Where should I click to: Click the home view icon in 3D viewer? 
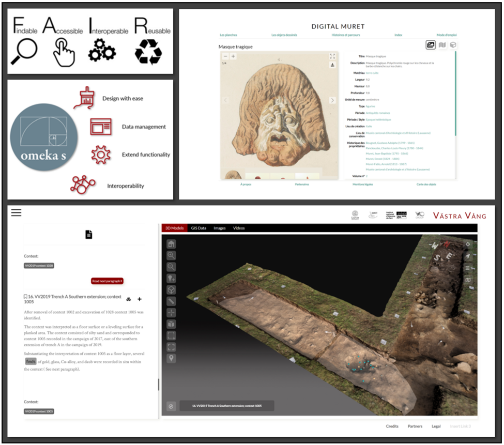171,244
